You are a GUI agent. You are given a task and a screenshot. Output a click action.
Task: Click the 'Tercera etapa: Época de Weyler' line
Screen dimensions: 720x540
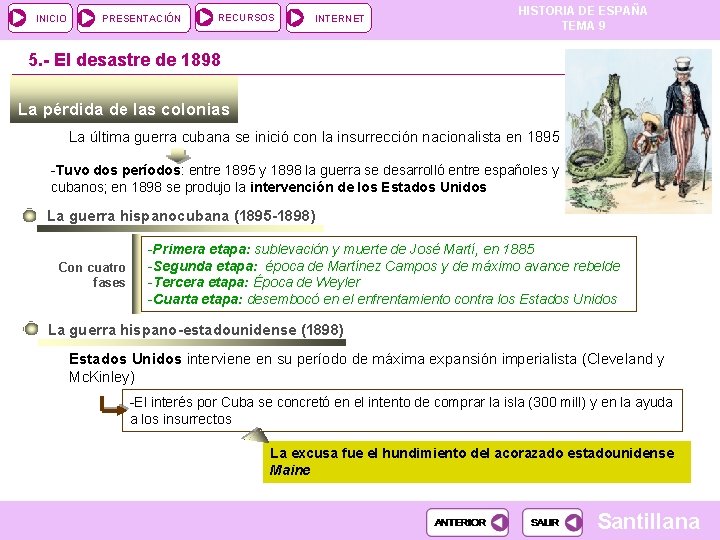254,282
